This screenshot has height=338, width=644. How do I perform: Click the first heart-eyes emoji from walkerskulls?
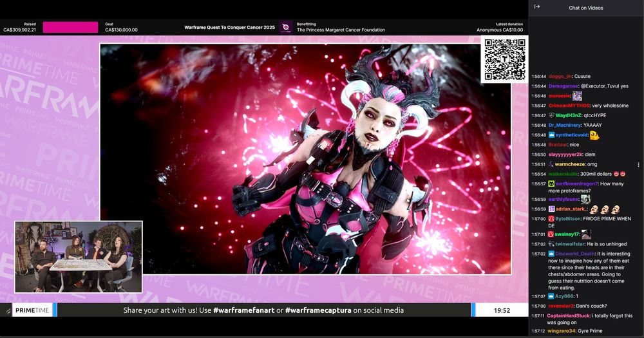click(x=616, y=174)
